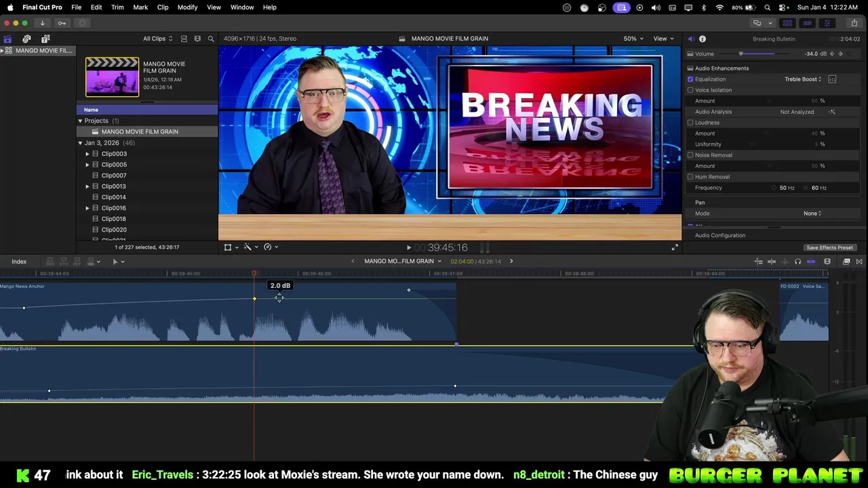Screen dimensions: 868x488
Task: Open the Effects browser icon
Action: 846,262
